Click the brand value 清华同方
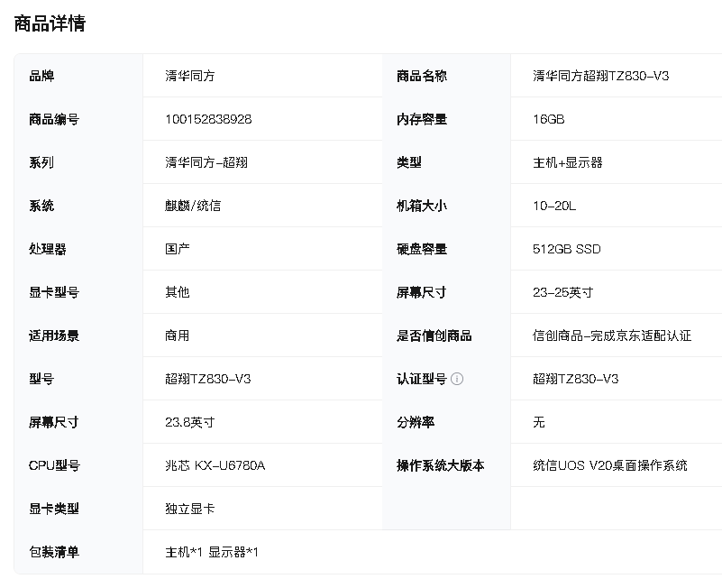 189,76
